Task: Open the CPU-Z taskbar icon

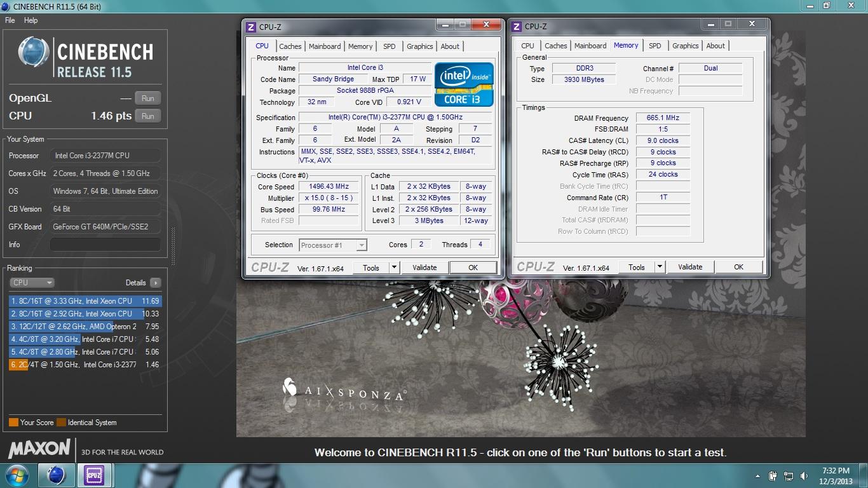Action: (94, 475)
